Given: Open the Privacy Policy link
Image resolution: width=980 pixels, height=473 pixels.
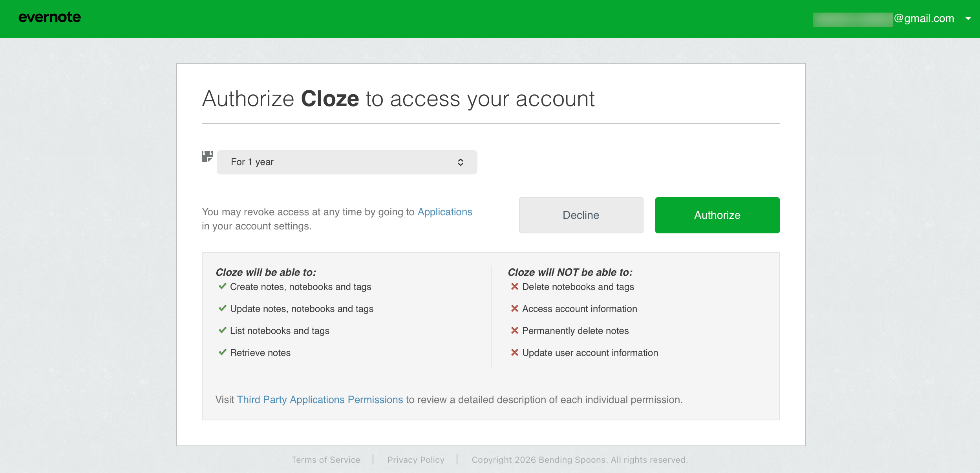Looking at the screenshot, I should point(416,460).
